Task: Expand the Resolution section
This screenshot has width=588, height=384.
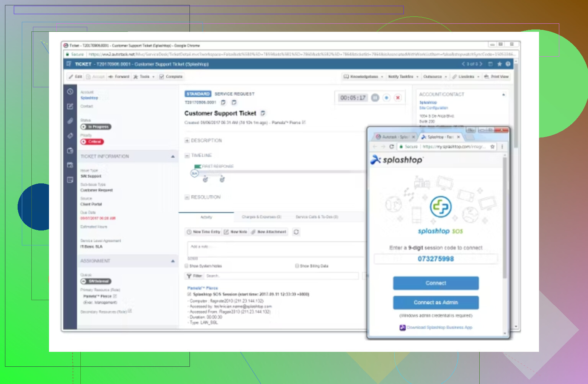Action: point(187,197)
